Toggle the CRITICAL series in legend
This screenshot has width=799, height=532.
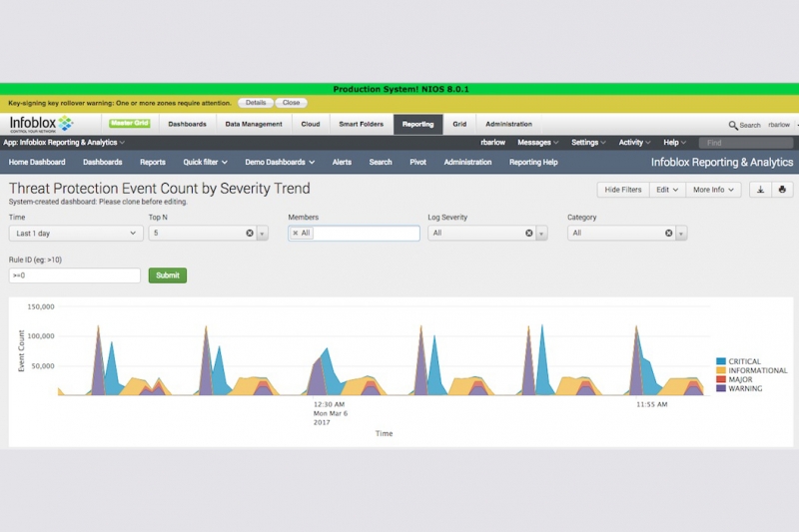[x=738, y=361]
